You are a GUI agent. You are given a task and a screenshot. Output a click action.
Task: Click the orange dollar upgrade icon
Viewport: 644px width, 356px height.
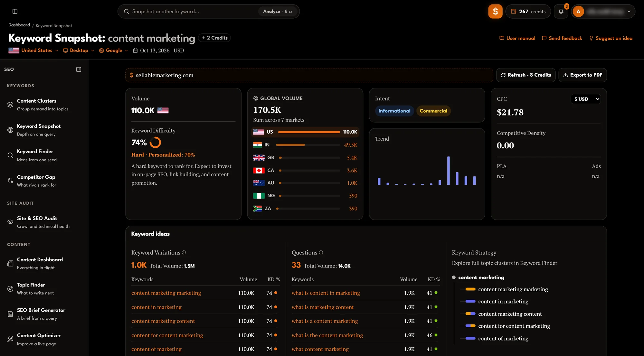495,11
